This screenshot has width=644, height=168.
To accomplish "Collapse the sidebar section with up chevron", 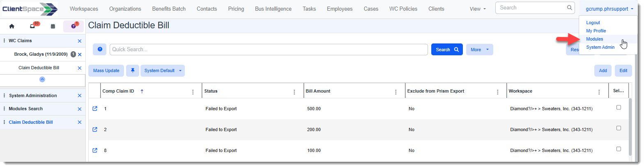I will [x=42, y=79].
